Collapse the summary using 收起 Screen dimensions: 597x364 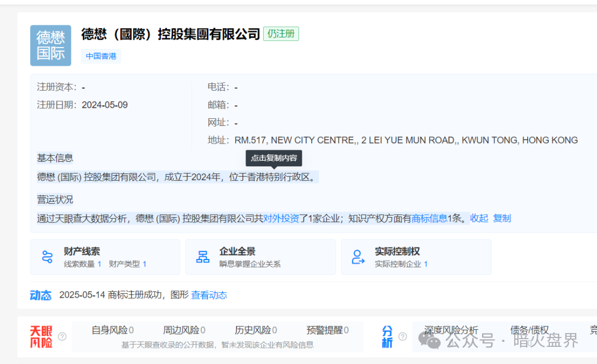pyautogui.click(x=479, y=218)
